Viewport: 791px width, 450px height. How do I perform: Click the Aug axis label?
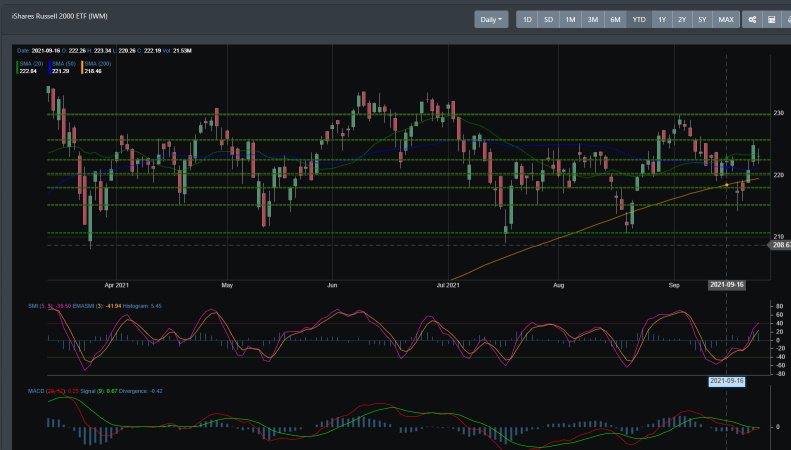(558, 285)
